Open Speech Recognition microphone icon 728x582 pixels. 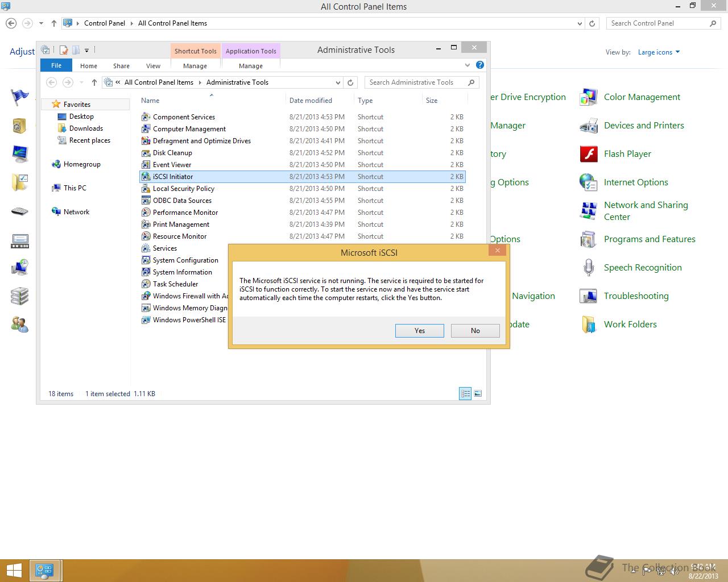[x=588, y=268]
